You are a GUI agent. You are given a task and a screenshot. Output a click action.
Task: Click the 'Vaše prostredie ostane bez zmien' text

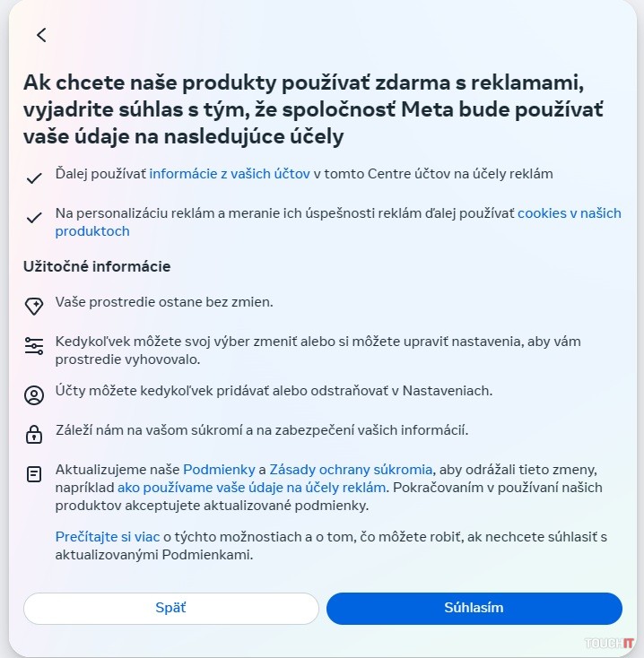click(164, 302)
